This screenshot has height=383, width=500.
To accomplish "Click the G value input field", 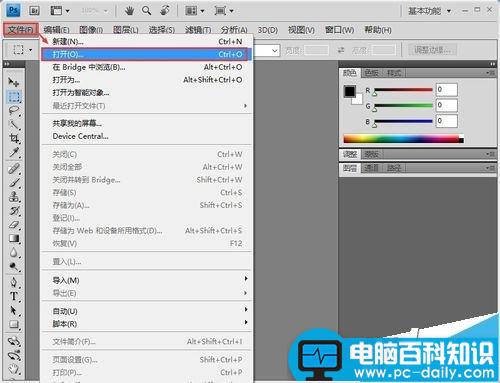I will click(447, 105).
